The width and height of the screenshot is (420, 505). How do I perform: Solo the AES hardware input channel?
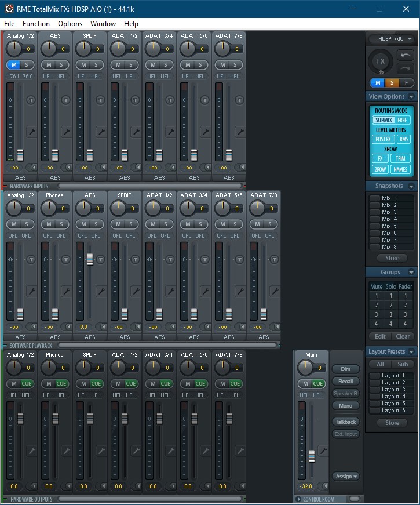tap(61, 65)
